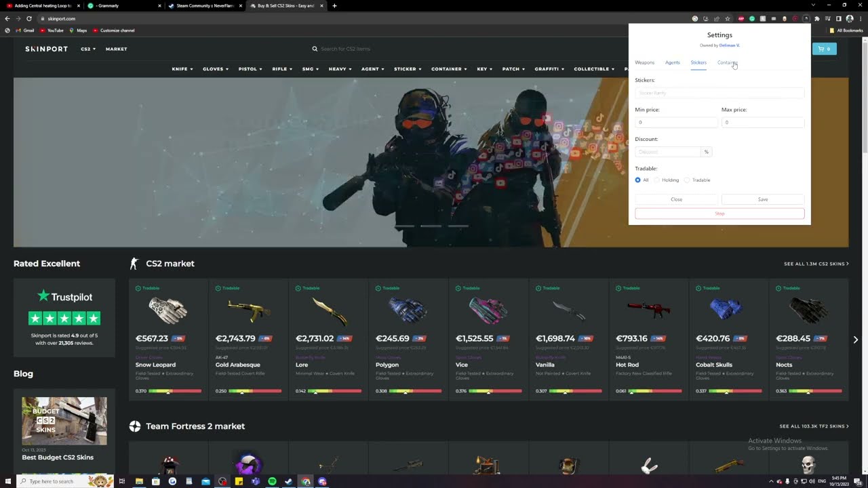Expand the KNIFE category menu

(182, 69)
